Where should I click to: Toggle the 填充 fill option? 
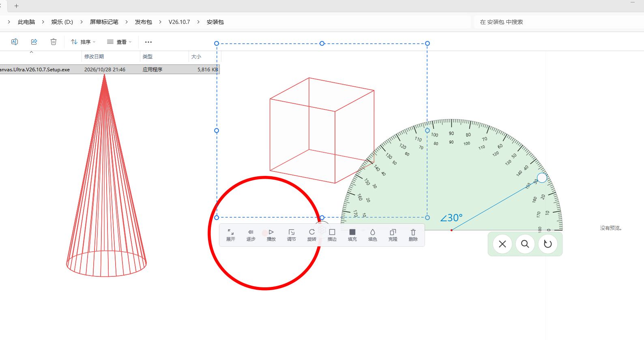[x=352, y=235]
